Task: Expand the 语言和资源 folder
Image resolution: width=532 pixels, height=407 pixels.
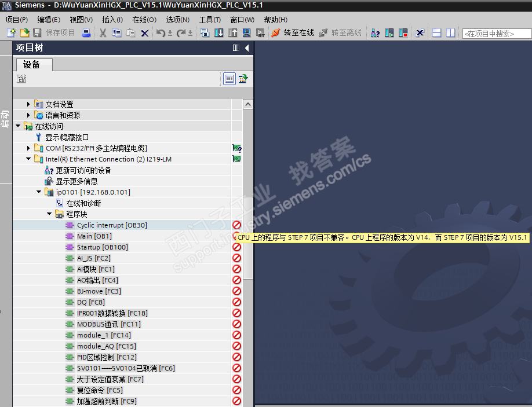Action: pos(28,115)
